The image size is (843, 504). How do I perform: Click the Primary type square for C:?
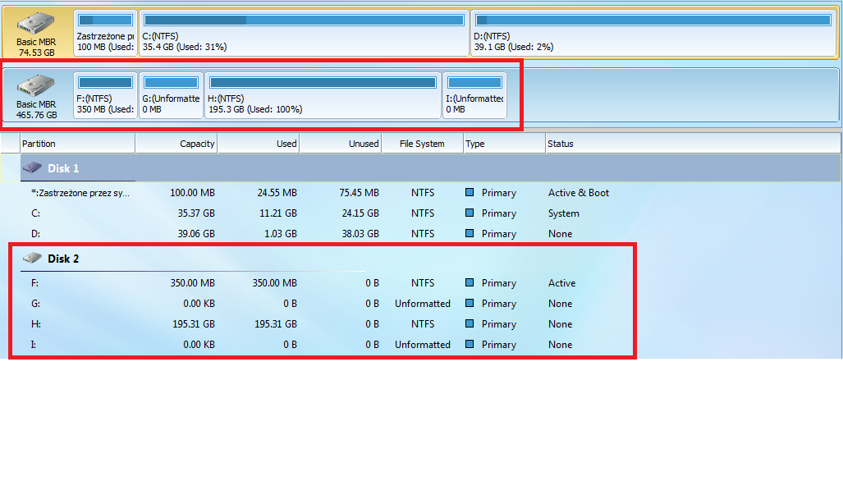click(470, 213)
